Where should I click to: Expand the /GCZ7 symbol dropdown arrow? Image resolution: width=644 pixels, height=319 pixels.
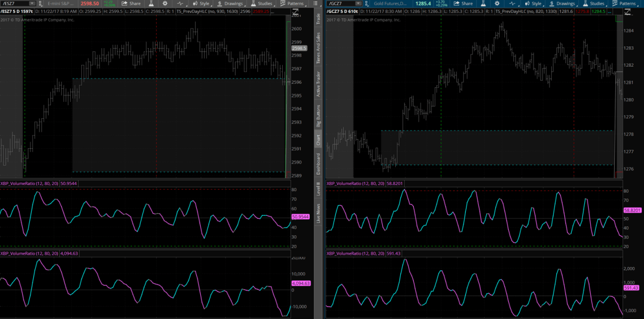[359, 3]
